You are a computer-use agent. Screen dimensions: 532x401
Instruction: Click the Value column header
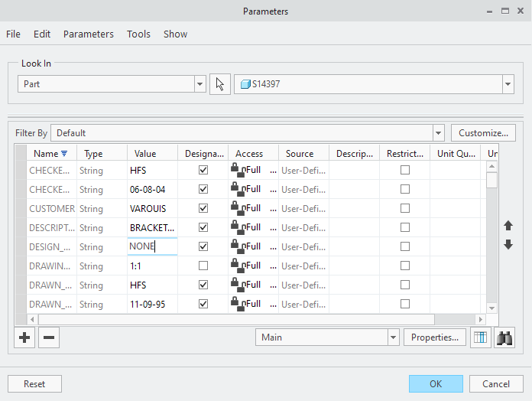(x=152, y=154)
